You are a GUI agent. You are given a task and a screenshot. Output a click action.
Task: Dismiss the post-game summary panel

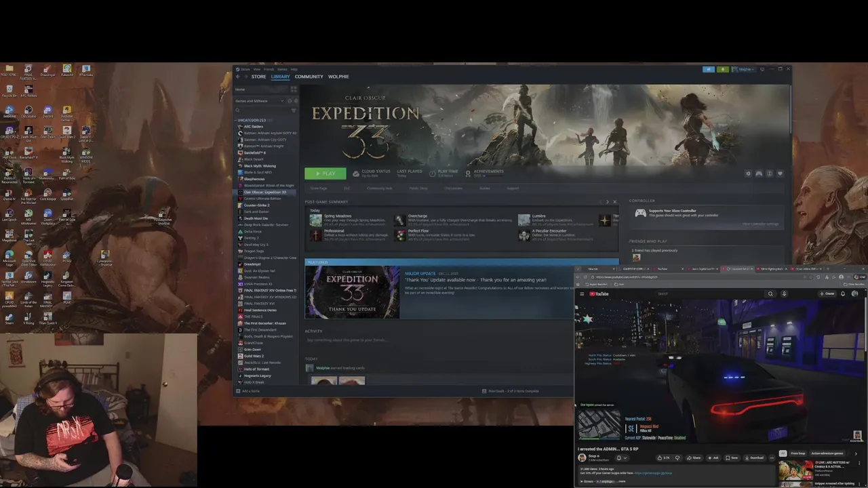click(615, 201)
